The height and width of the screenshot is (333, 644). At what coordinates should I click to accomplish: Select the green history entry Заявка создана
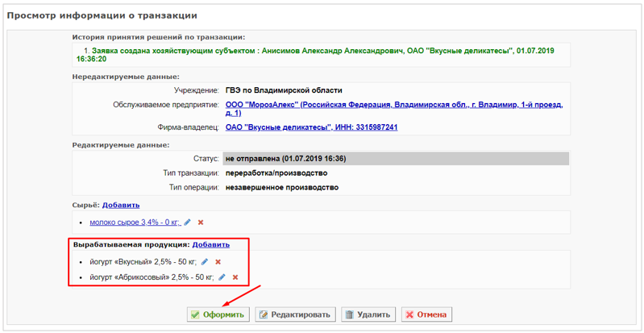click(x=315, y=55)
